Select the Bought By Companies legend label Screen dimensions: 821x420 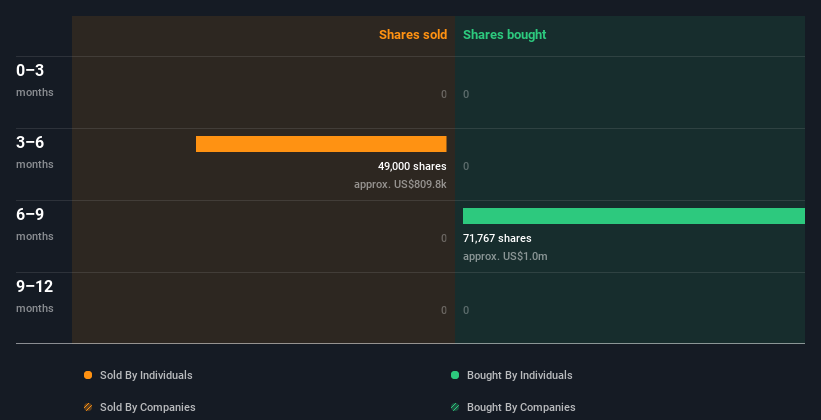click(521, 407)
